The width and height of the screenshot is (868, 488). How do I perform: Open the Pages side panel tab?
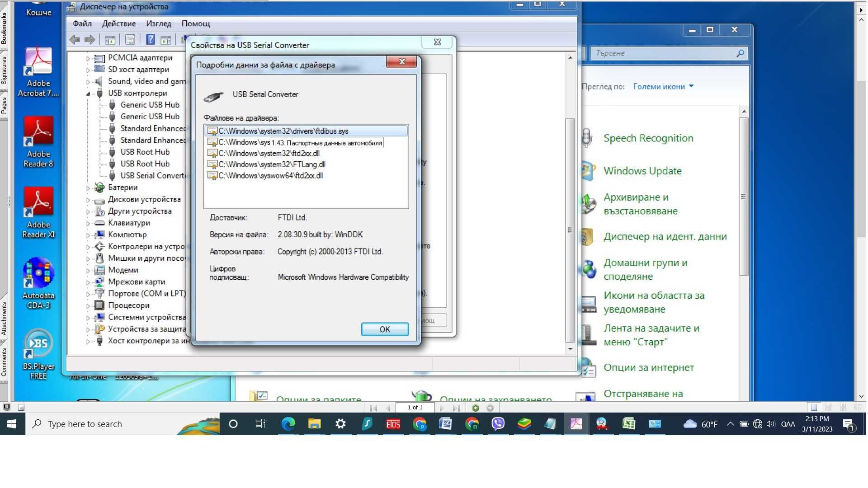pyautogui.click(x=4, y=105)
